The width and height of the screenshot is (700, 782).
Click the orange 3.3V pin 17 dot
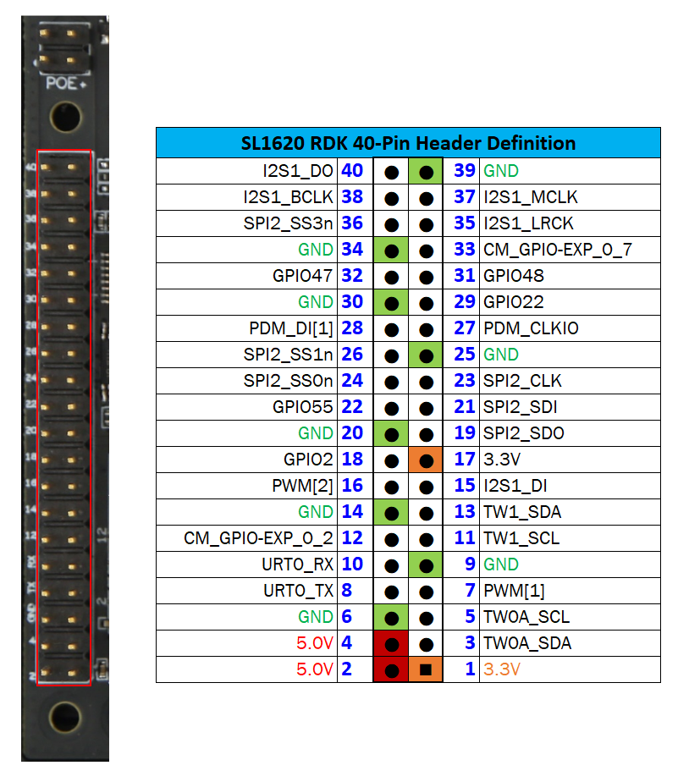426,460
